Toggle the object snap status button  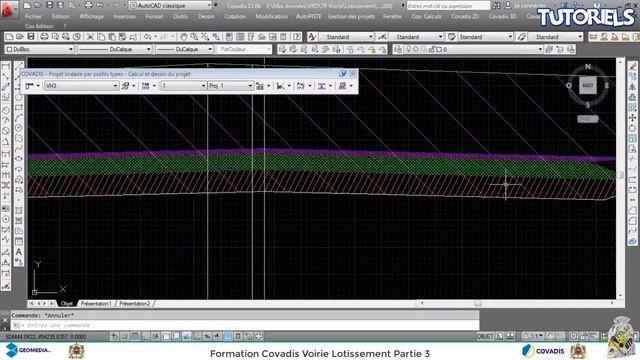[167, 336]
